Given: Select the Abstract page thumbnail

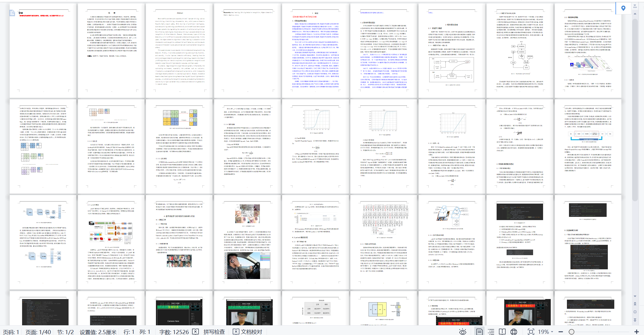Looking at the screenshot, I should click(x=179, y=51).
